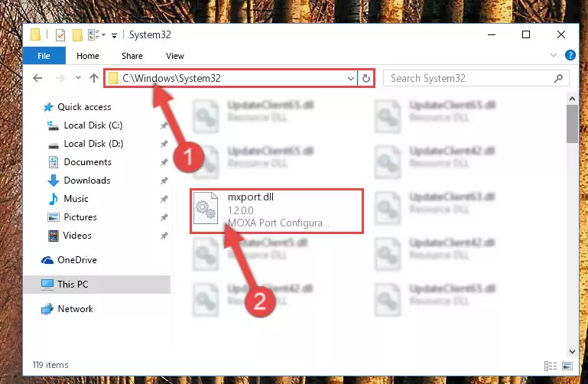Viewport: 588px width, 384px height.
Task: Click the C:\Windows\System32 address bar
Action: click(x=231, y=78)
